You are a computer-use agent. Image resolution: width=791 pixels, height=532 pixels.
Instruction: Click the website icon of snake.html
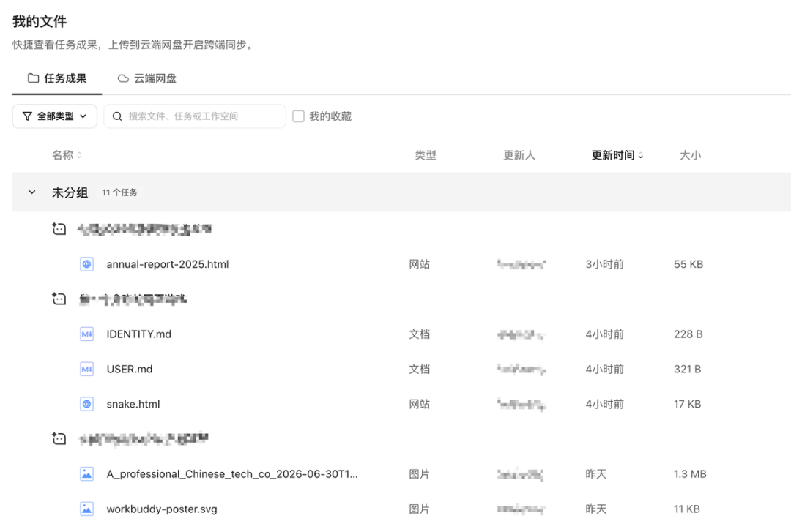coord(86,404)
